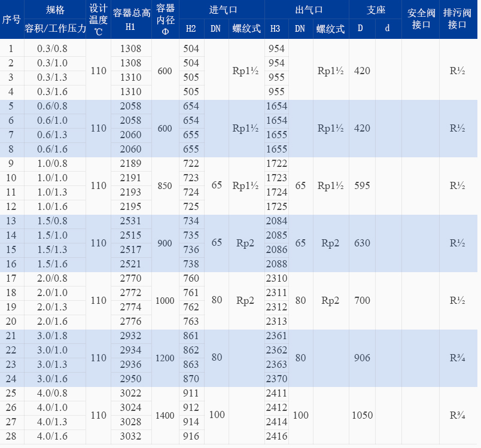Click the inner diameter value 850
Image resolution: width=481 pixels, height=448 pixels.
[x=165, y=185]
